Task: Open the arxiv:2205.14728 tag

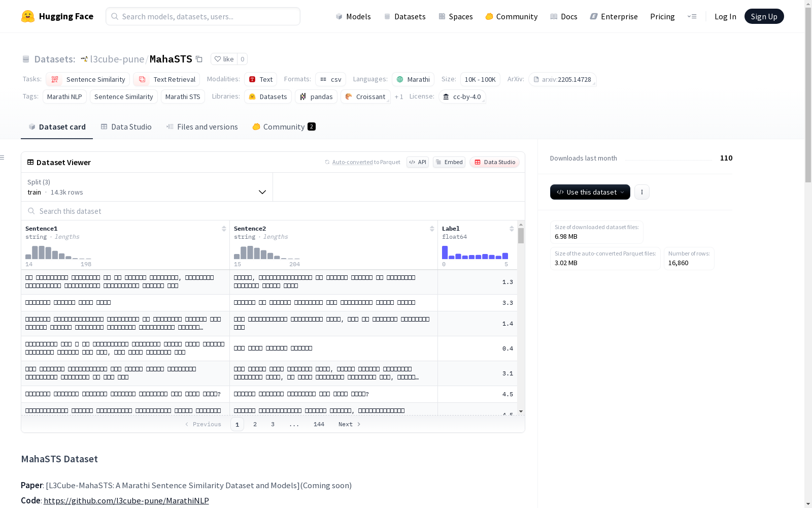Action: pyautogui.click(x=562, y=79)
